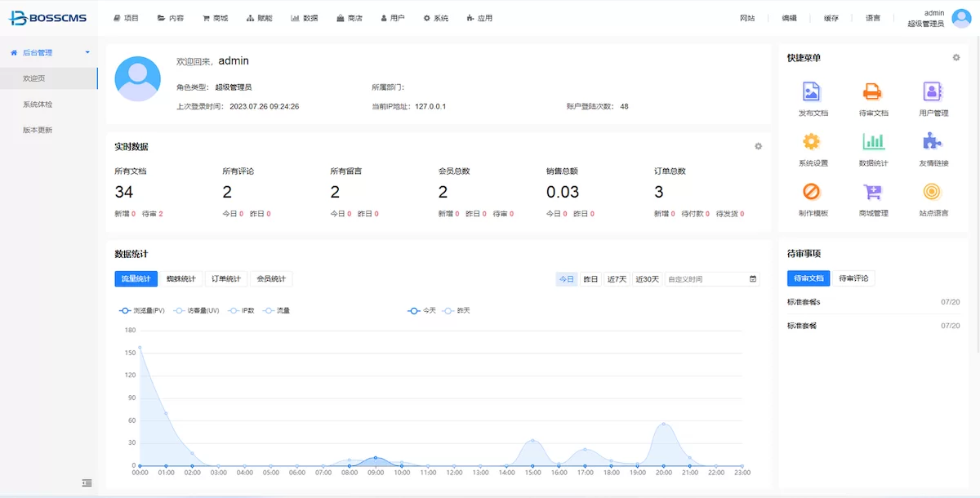Click the 数据统计 bar chart icon
Viewport: 980px width, 498px height.
(x=872, y=142)
